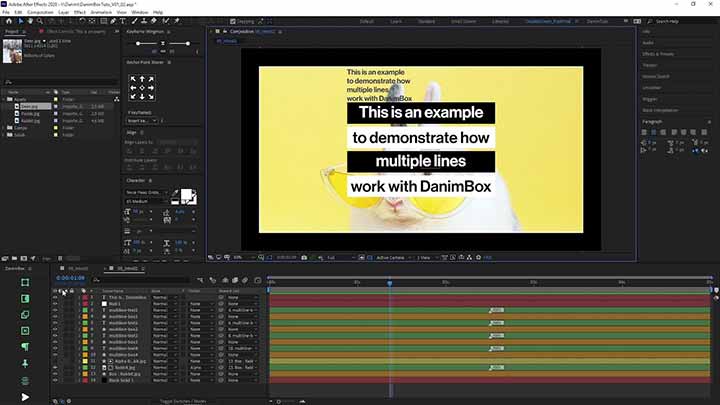Select the Clone Stamp tool
720x405 pixels.
coord(144,21)
